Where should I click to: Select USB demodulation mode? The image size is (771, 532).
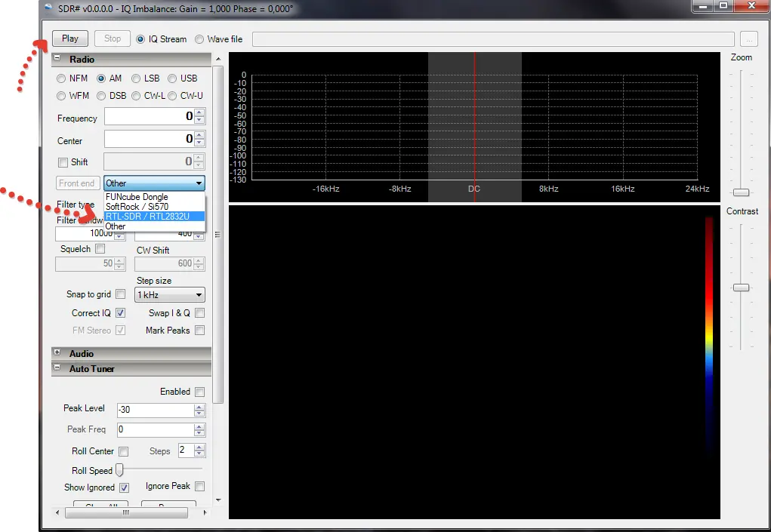coord(172,78)
